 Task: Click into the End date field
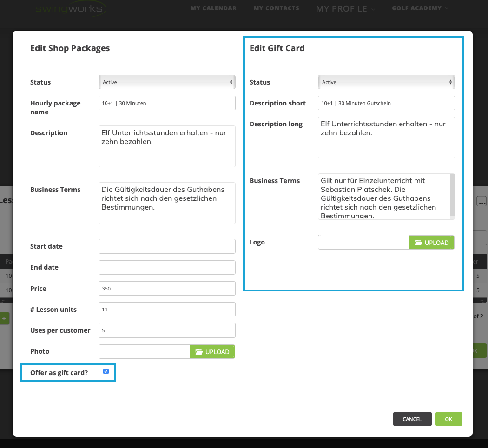click(x=167, y=268)
